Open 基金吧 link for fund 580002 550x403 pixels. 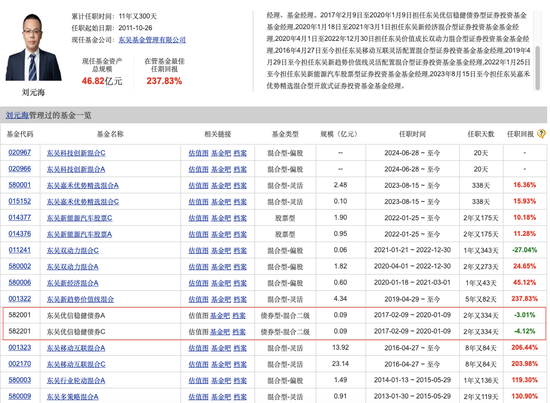pos(221,267)
